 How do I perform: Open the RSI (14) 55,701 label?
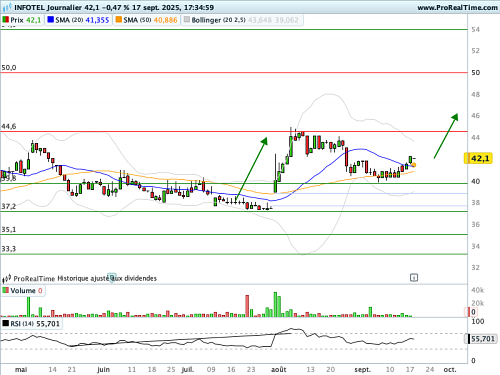coord(31,323)
